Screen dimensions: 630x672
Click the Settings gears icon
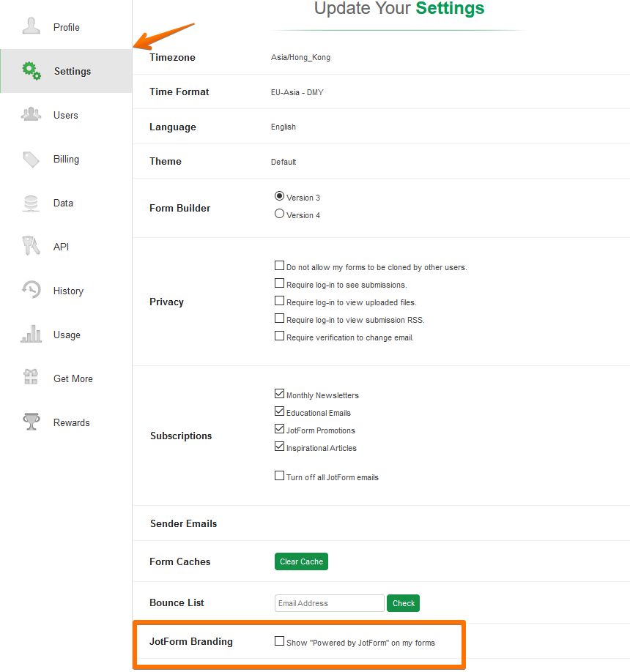click(31, 70)
